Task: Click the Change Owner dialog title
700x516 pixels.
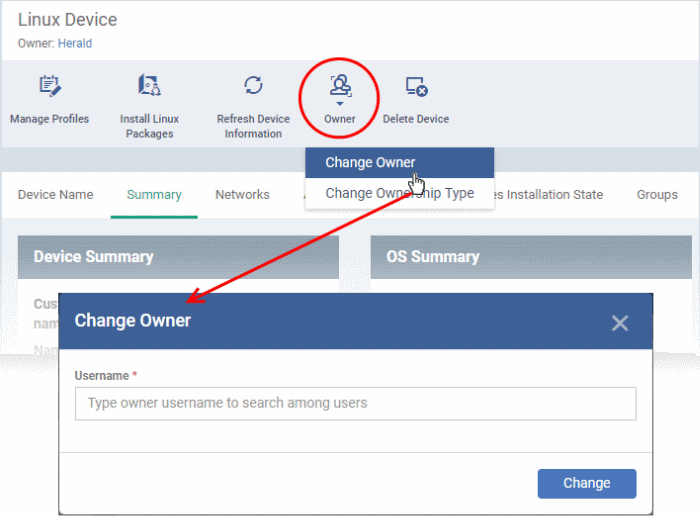Action: pos(133,320)
